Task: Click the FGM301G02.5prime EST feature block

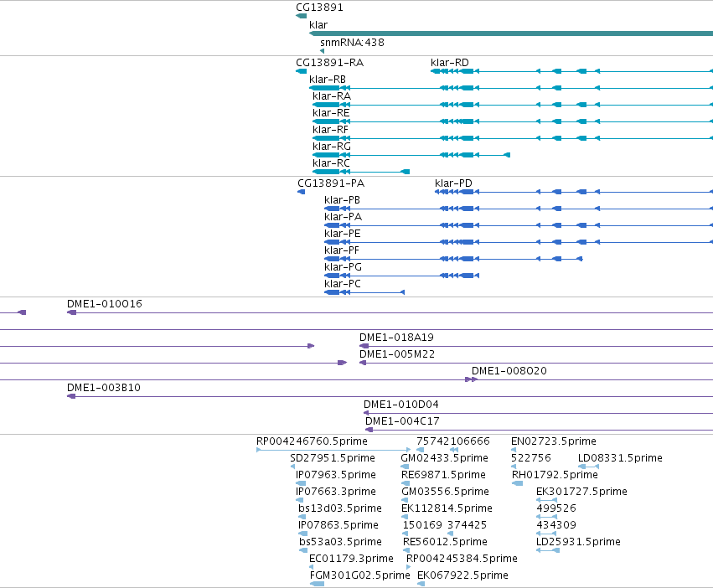Action: pos(317,584)
